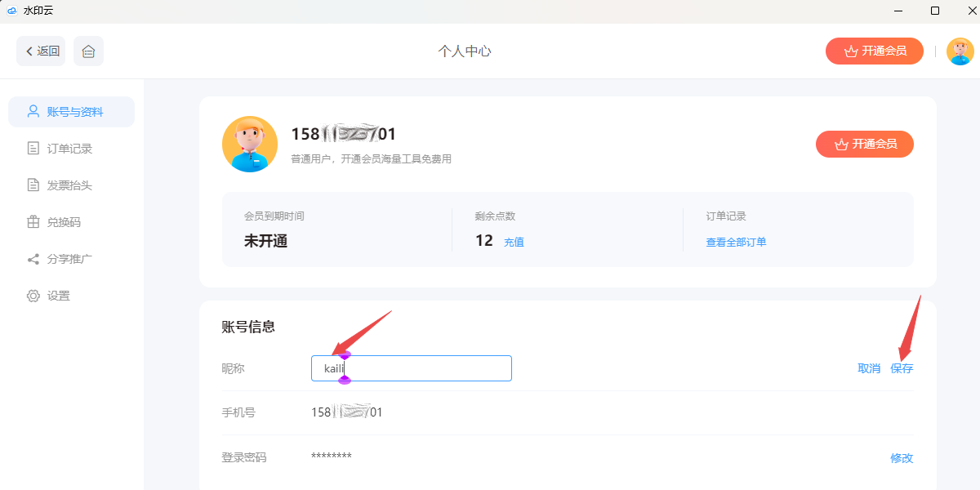The image size is (980, 490).
Task: Click the profile person icon in sidebar
Action: tap(33, 111)
